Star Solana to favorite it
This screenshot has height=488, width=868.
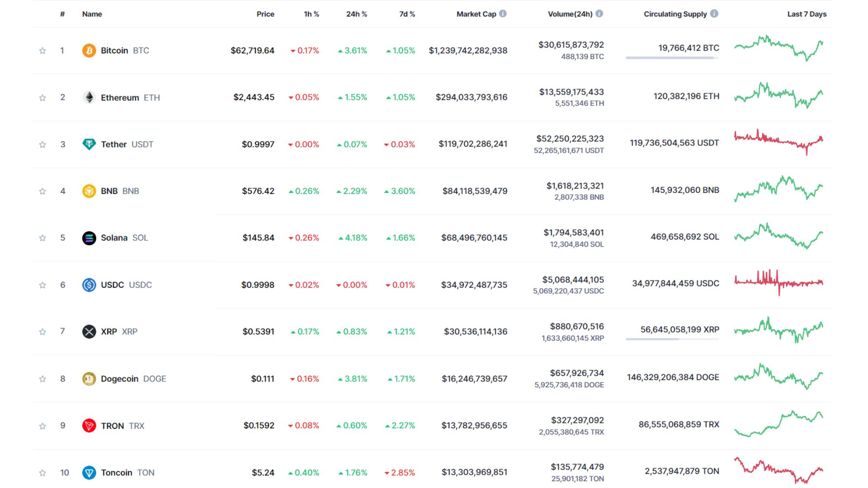[43, 238]
